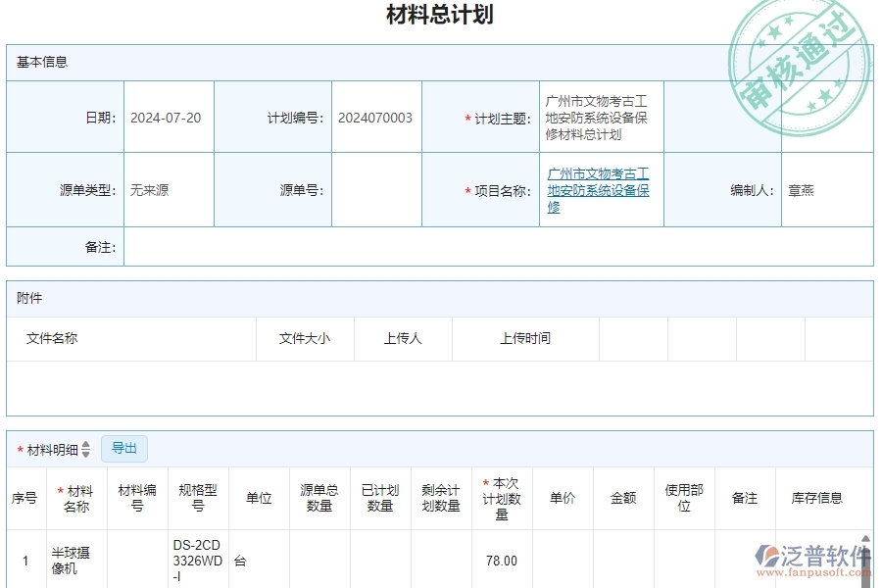Click the up arrow of 材料明细 sort stepper
Image resolution: width=882 pixels, height=588 pixels.
[x=86, y=444]
